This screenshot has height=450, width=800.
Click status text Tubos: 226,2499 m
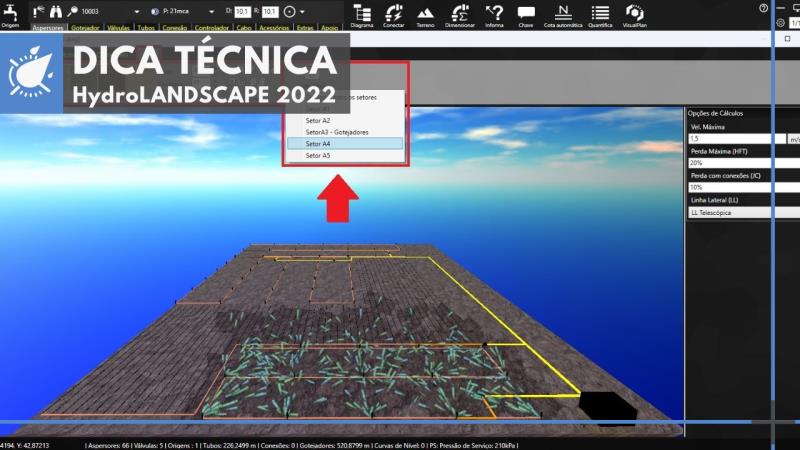tap(228, 445)
